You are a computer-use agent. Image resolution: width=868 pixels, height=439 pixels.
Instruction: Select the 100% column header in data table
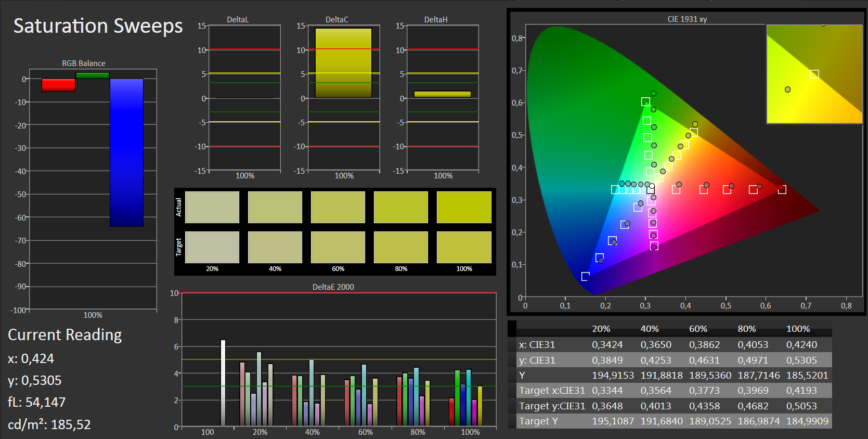[x=798, y=329]
